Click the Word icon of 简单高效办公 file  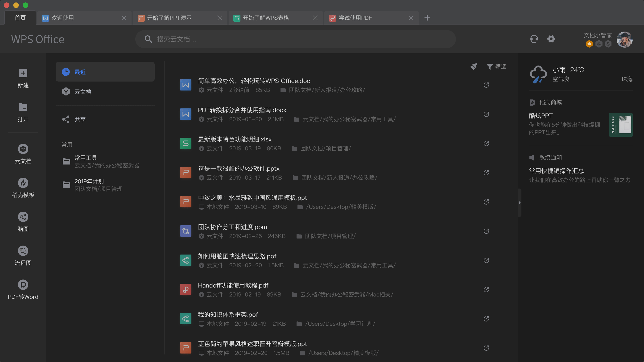coord(186,85)
